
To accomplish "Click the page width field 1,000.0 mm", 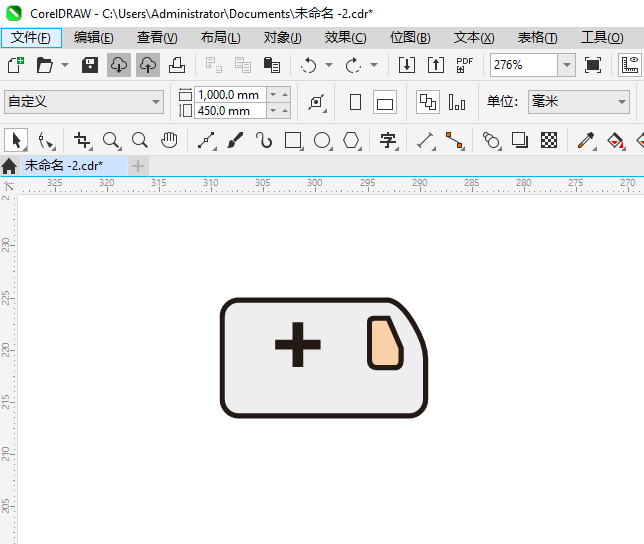I will [230, 95].
